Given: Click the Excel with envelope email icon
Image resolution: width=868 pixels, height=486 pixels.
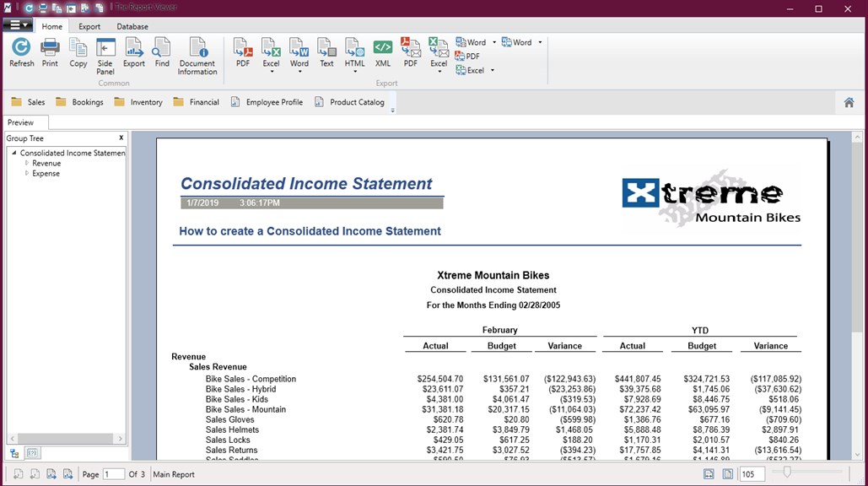Looking at the screenshot, I should tap(439, 53).
